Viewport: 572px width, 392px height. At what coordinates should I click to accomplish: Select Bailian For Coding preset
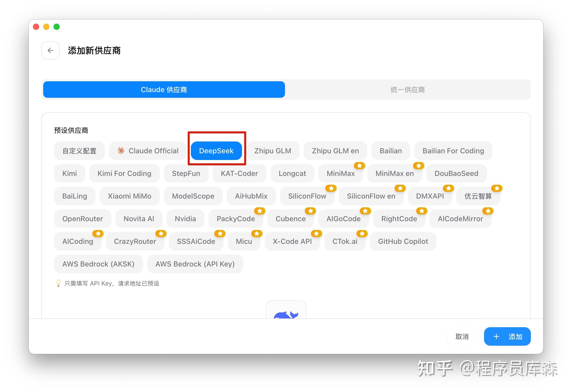tap(453, 151)
